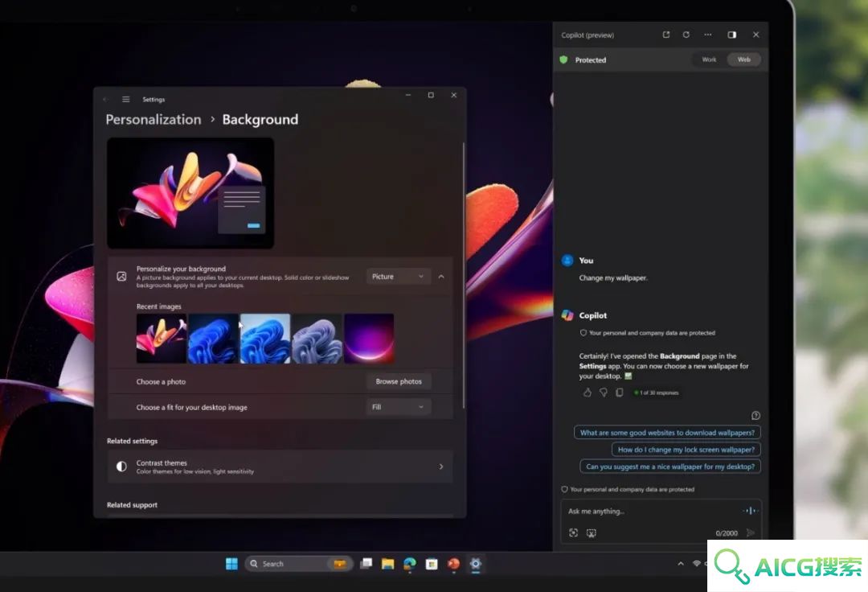
Task: Open the Windows Start menu
Action: (x=231, y=564)
